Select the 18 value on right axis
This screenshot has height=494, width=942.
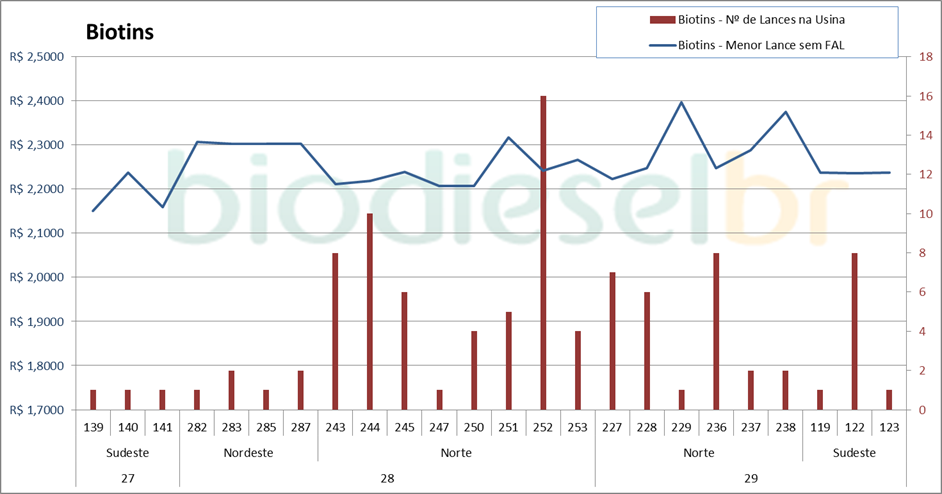912,57
